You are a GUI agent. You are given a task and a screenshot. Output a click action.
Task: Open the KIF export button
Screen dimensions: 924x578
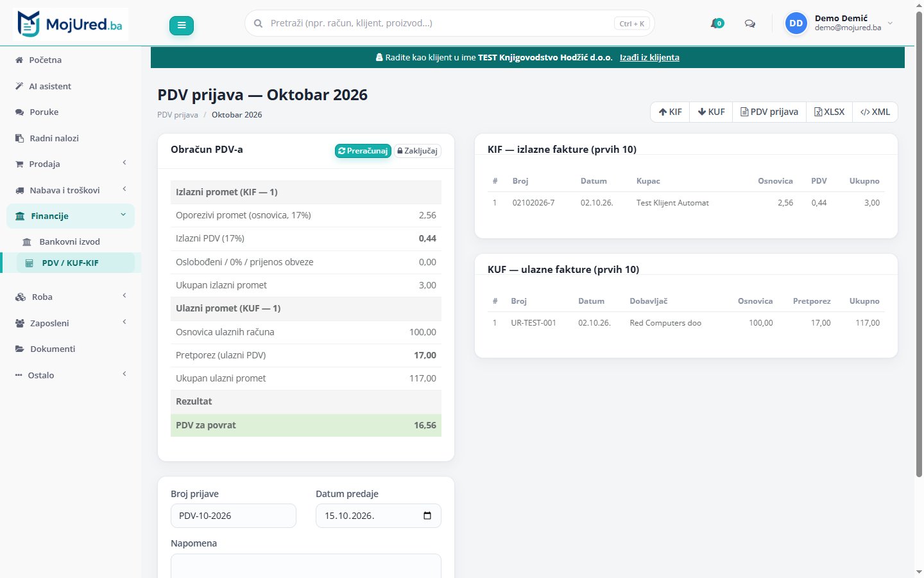click(x=670, y=112)
